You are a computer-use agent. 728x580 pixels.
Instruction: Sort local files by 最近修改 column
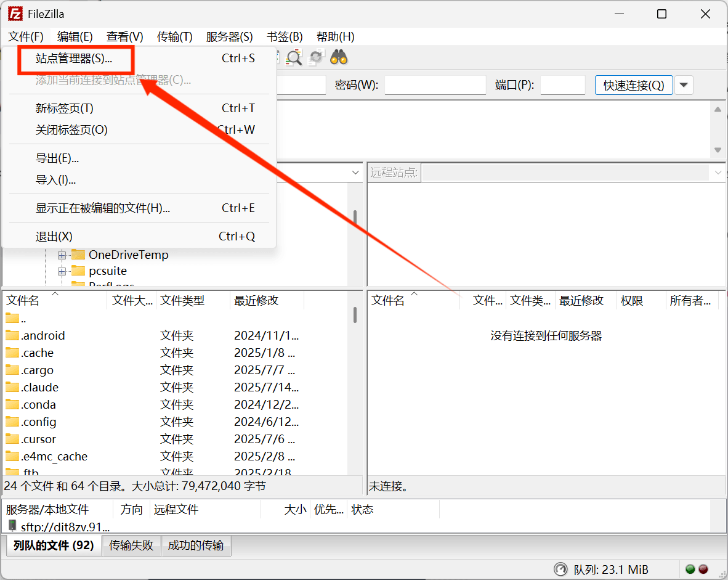(256, 300)
